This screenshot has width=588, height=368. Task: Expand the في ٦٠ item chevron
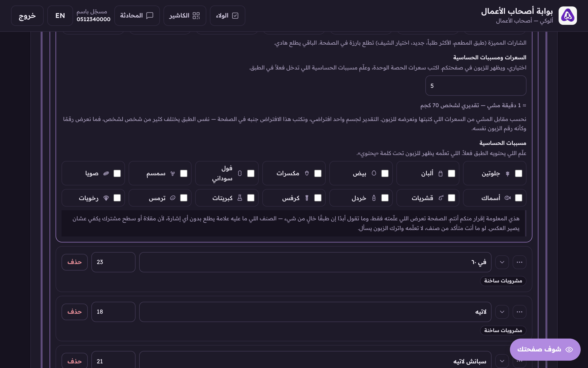502,262
